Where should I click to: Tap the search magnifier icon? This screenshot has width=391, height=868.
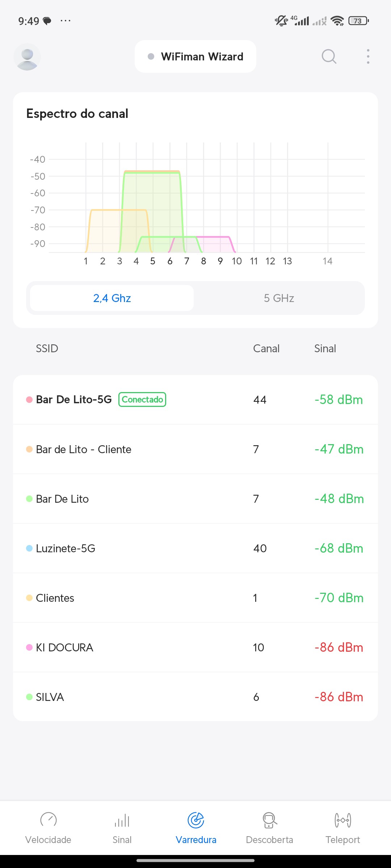[329, 56]
